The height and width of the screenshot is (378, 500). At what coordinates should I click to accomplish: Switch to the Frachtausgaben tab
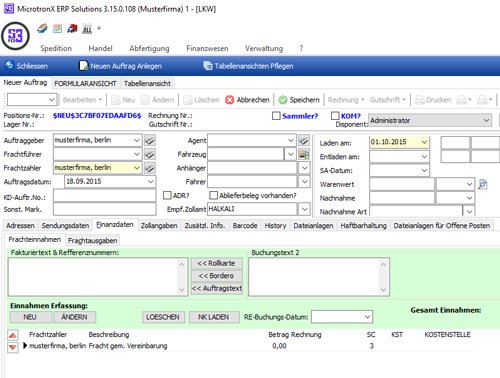[93, 240]
